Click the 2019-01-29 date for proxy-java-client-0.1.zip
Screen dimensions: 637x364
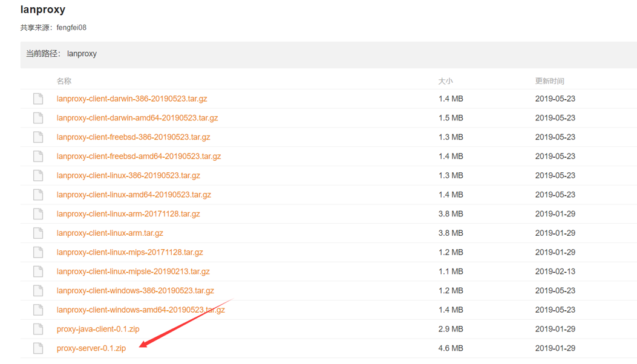[555, 329]
